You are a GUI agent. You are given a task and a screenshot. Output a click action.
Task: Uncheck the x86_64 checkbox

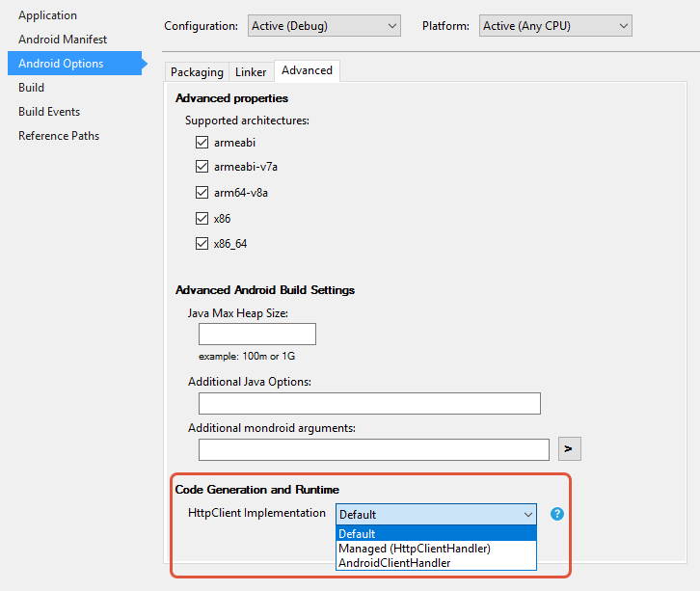pos(202,243)
